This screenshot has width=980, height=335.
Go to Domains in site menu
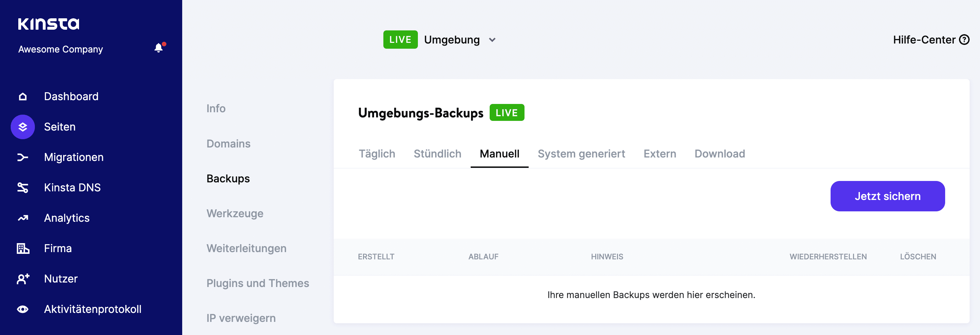click(x=228, y=144)
